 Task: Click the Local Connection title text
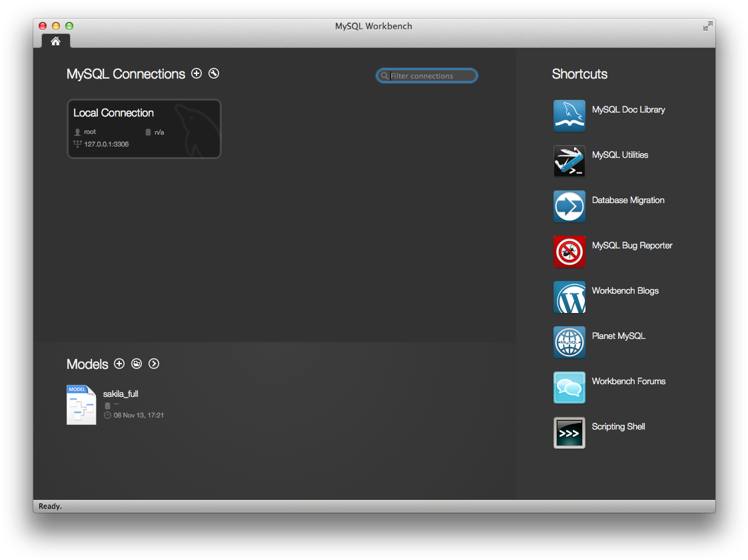pos(113,113)
